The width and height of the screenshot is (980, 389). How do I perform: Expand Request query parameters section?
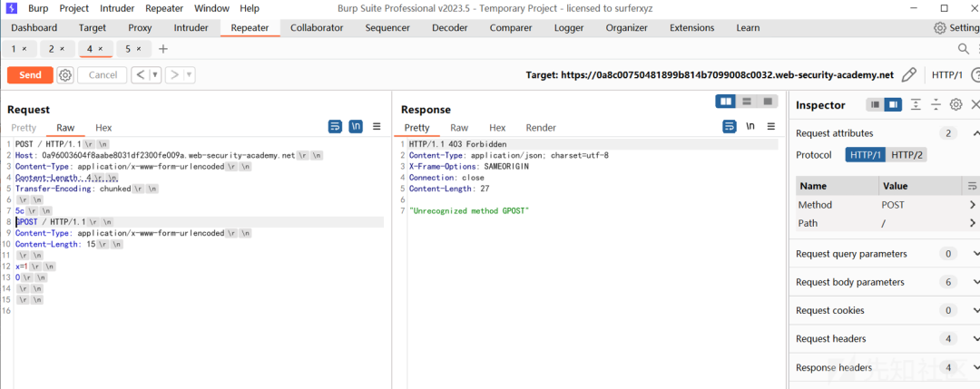point(975,254)
